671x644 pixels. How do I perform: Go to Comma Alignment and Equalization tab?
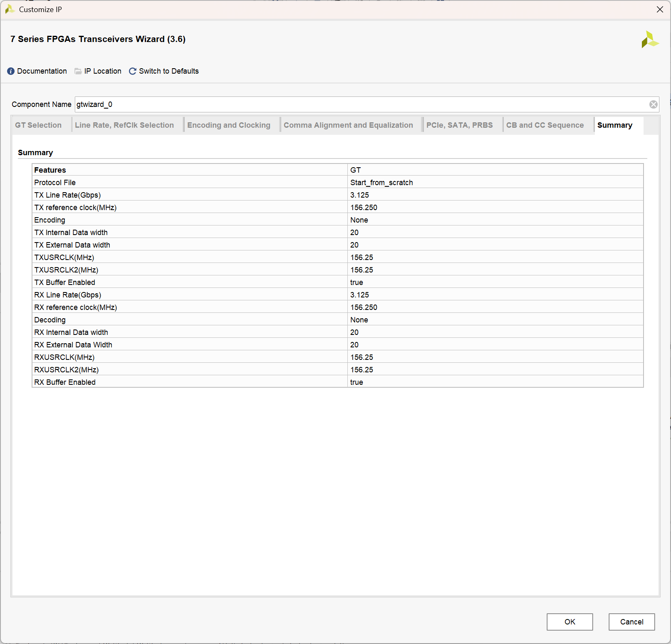click(348, 125)
